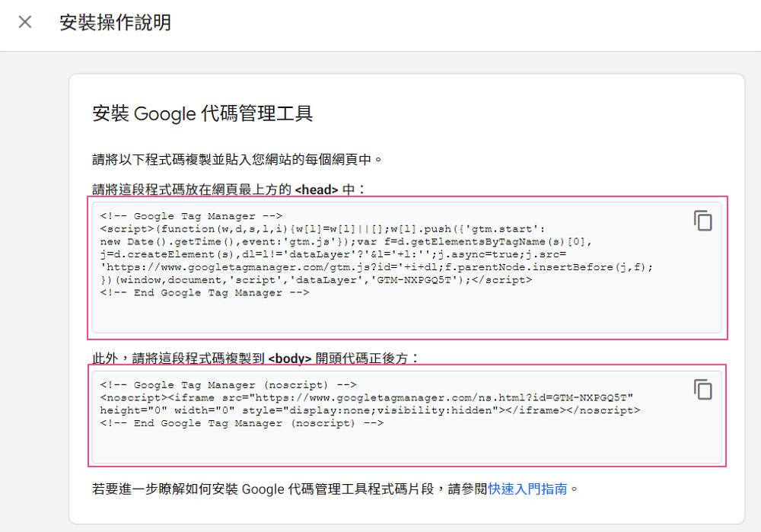Click the 'new Date().getTime()' code line
Image resolution: width=761 pixels, height=532 pixels.
[346, 242]
